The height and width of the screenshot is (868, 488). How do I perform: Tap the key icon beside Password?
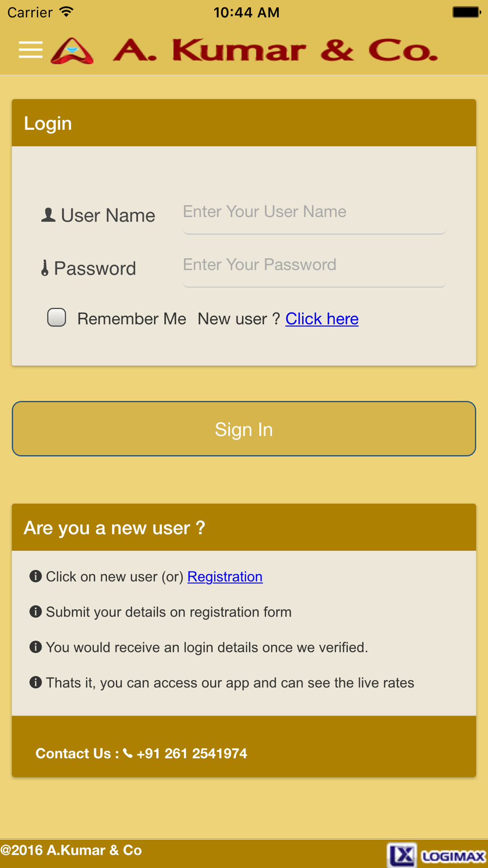45,268
